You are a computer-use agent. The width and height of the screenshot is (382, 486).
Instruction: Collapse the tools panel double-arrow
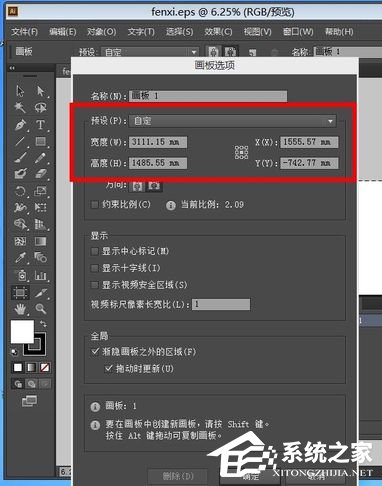click(x=12, y=68)
